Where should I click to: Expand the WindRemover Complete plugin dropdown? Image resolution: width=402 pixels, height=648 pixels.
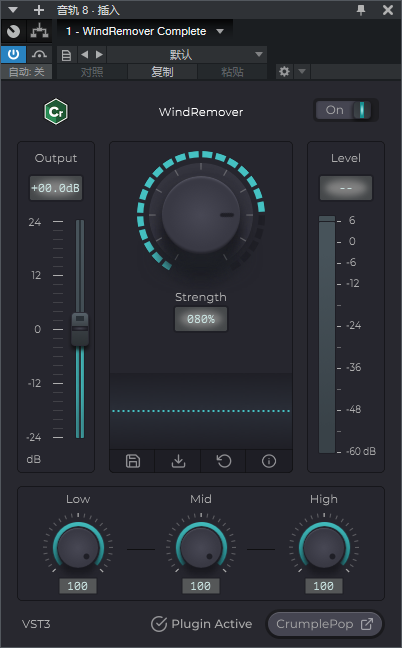[x=220, y=31]
